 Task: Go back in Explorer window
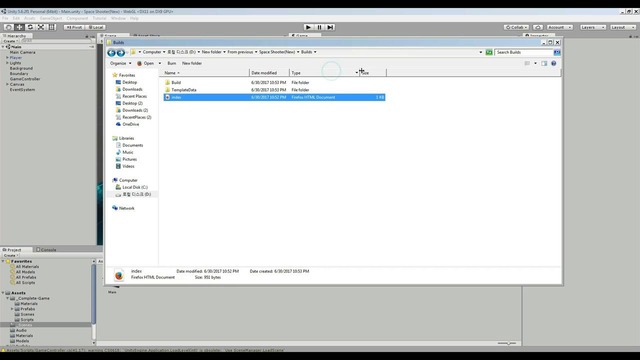[x=111, y=52]
